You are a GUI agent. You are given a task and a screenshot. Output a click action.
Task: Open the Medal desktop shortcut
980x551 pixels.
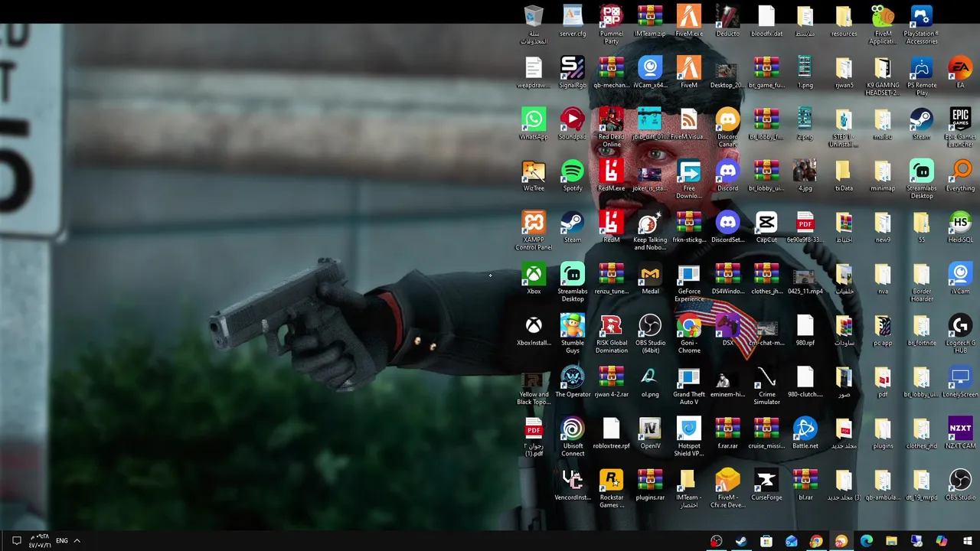(x=650, y=278)
